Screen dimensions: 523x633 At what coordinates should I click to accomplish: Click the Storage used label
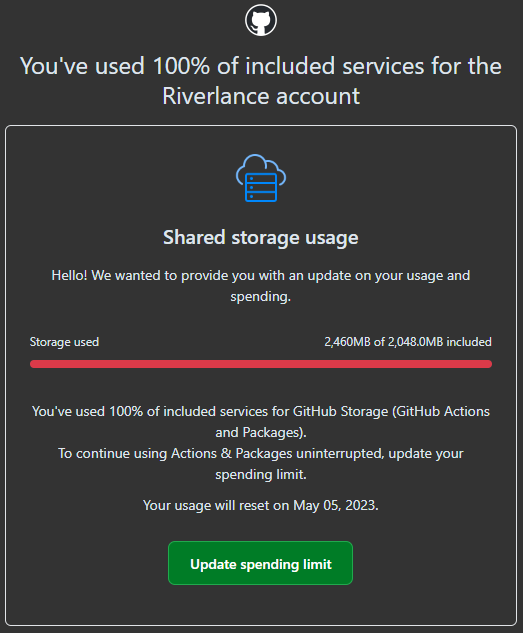[64, 342]
